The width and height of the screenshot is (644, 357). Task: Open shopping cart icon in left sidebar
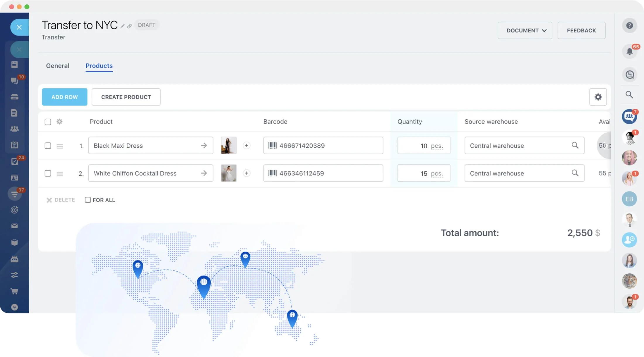click(x=14, y=291)
